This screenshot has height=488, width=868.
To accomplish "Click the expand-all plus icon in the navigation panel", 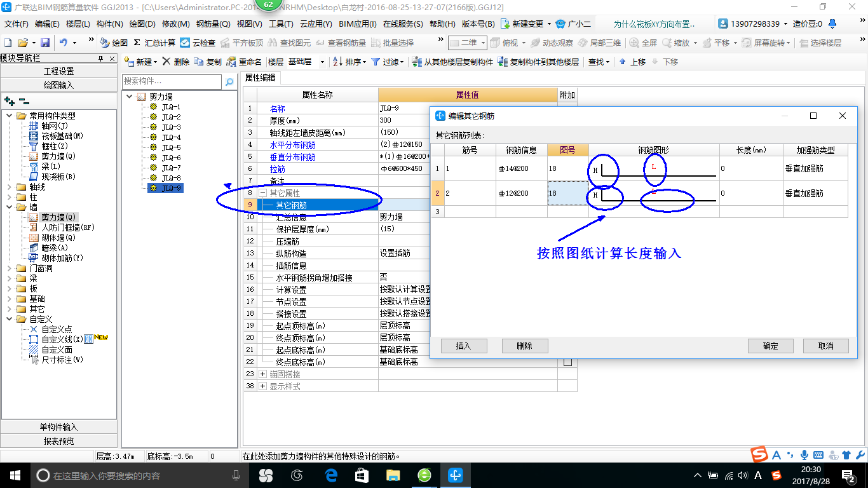I will (x=10, y=101).
